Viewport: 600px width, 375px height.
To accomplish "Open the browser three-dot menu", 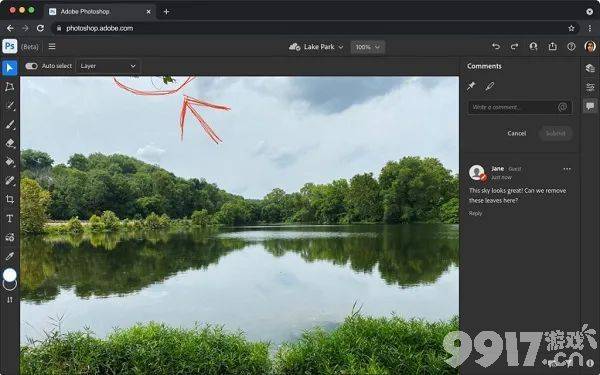I will pos(590,28).
